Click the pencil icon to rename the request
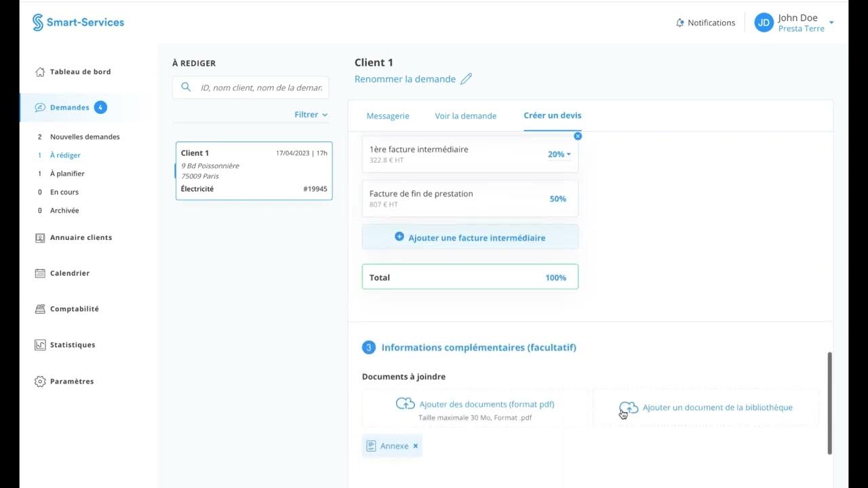 (466, 79)
